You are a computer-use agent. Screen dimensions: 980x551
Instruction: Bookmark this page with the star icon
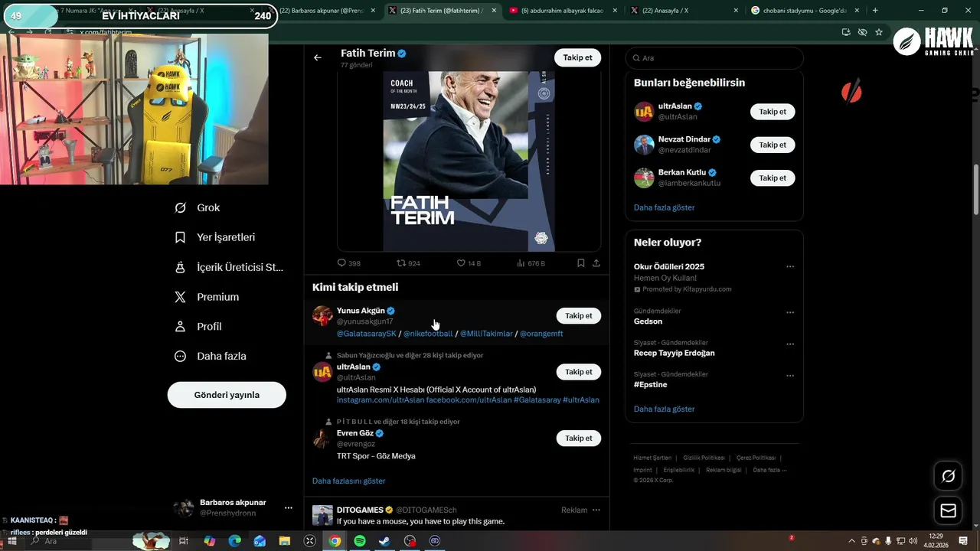tap(879, 32)
